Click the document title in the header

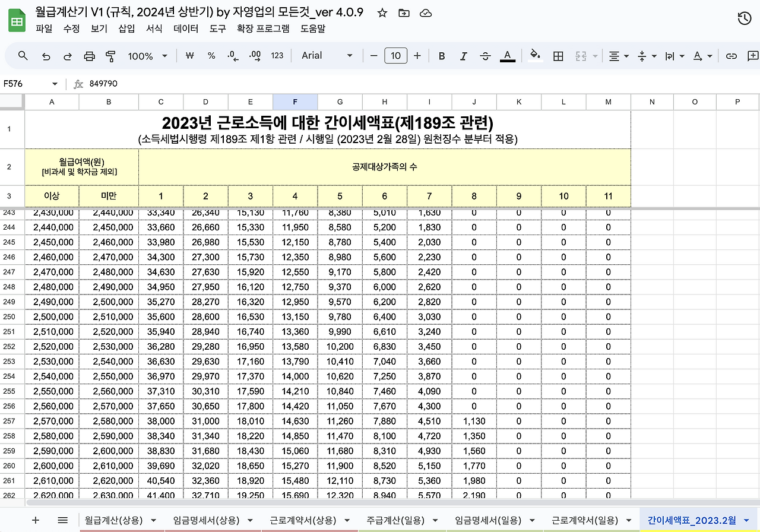199,12
